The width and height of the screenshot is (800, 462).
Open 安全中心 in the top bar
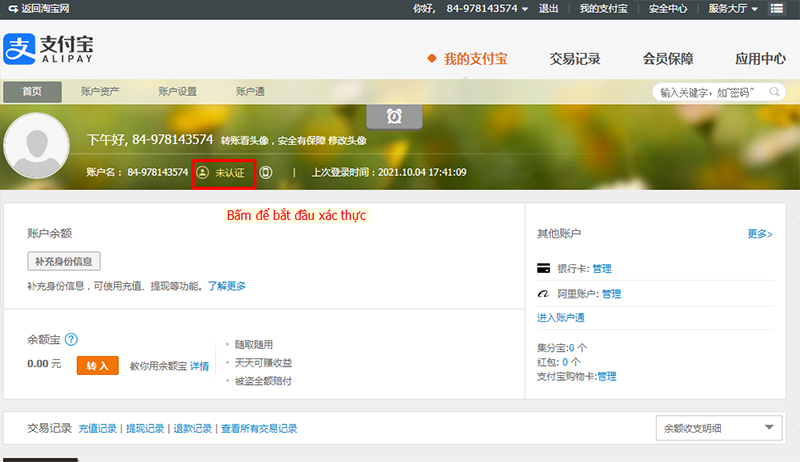tap(668, 9)
